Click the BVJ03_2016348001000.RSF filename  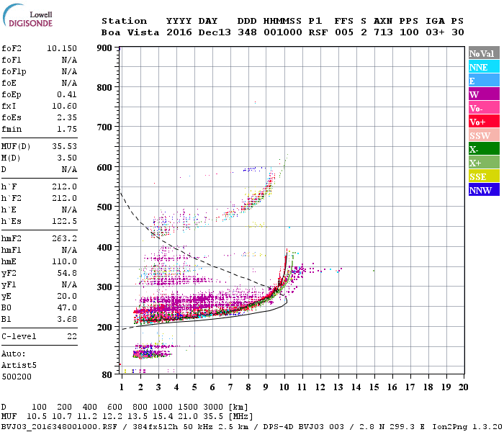59,427
